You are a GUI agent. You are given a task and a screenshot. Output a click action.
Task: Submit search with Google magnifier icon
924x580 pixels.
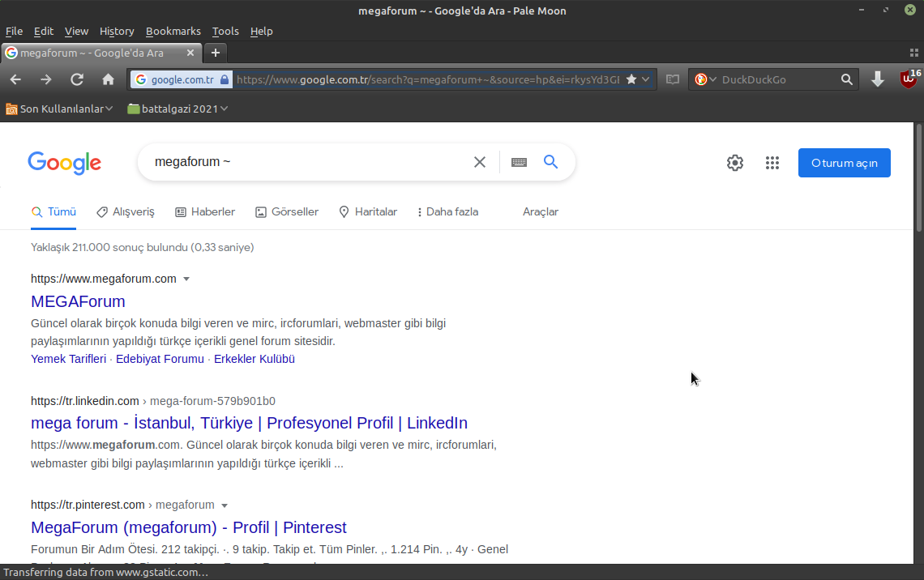click(x=550, y=162)
